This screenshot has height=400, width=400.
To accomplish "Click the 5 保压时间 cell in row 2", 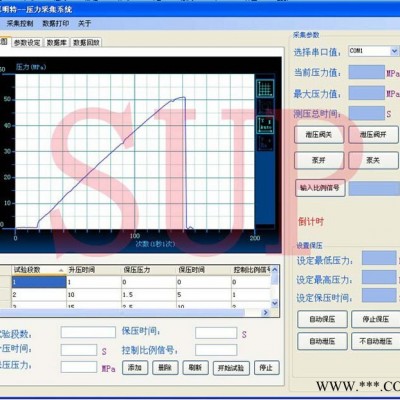I will (204, 295).
